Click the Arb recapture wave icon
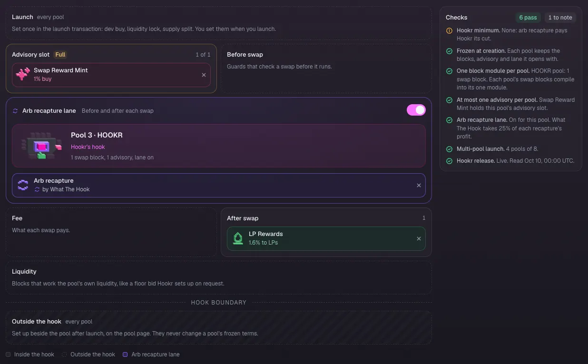The height and width of the screenshot is (364, 588). click(x=23, y=185)
